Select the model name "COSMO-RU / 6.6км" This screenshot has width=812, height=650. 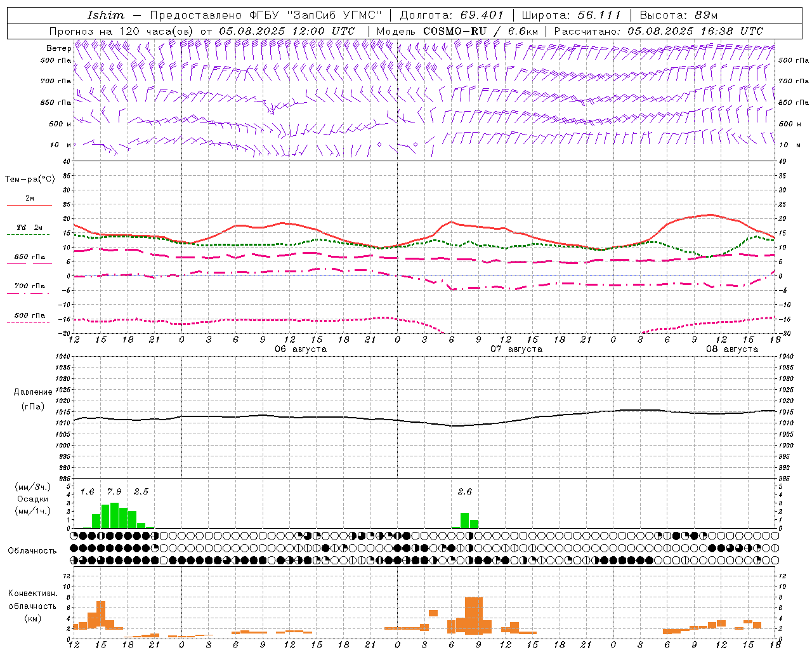(480, 31)
